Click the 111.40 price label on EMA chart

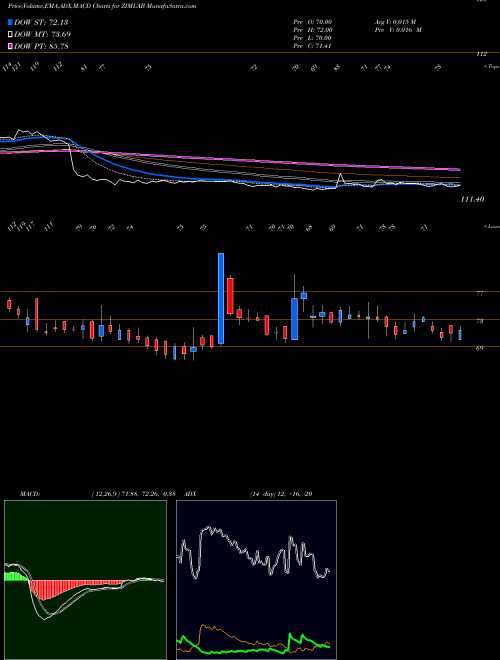click(472, 200)
